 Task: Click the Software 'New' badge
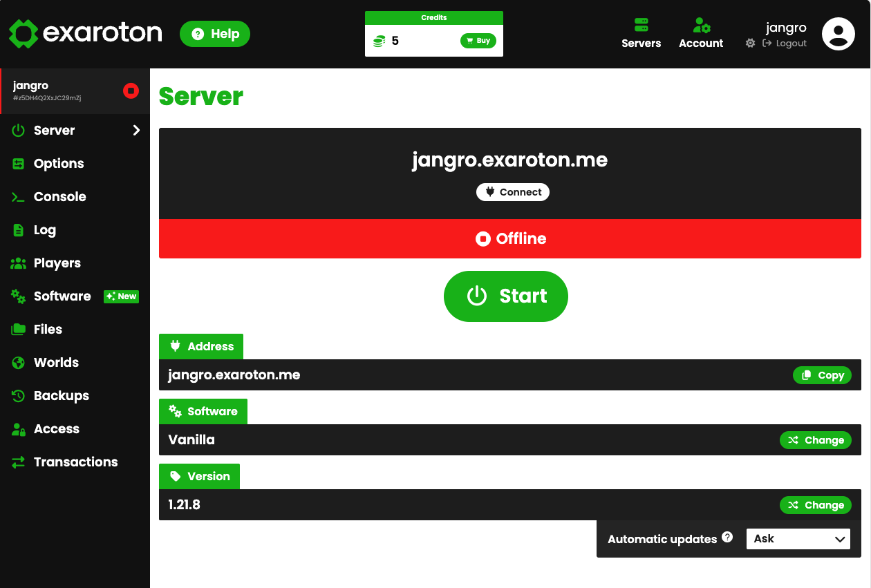[121, 296]
